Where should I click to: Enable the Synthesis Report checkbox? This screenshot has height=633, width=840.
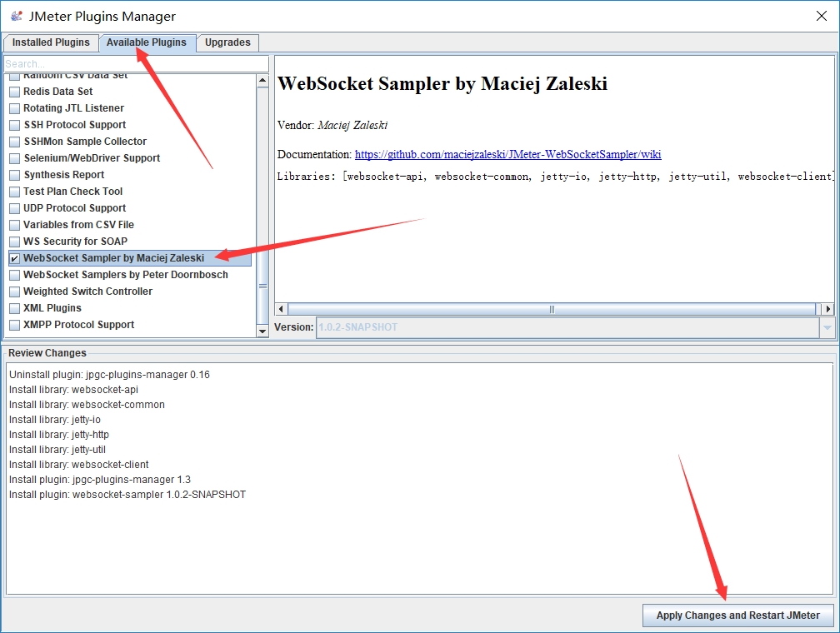click(x=15, y=175)
